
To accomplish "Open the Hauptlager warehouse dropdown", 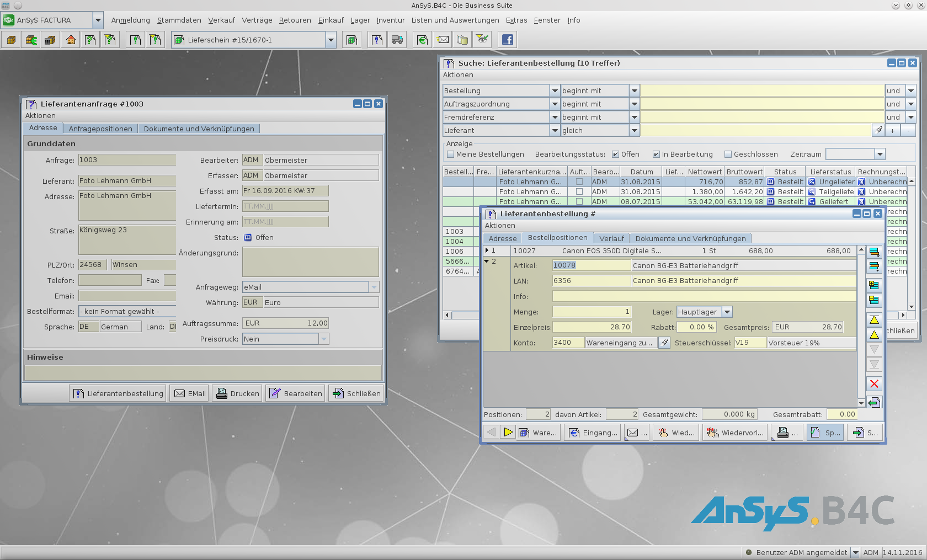I will click(x=727, y=312).
